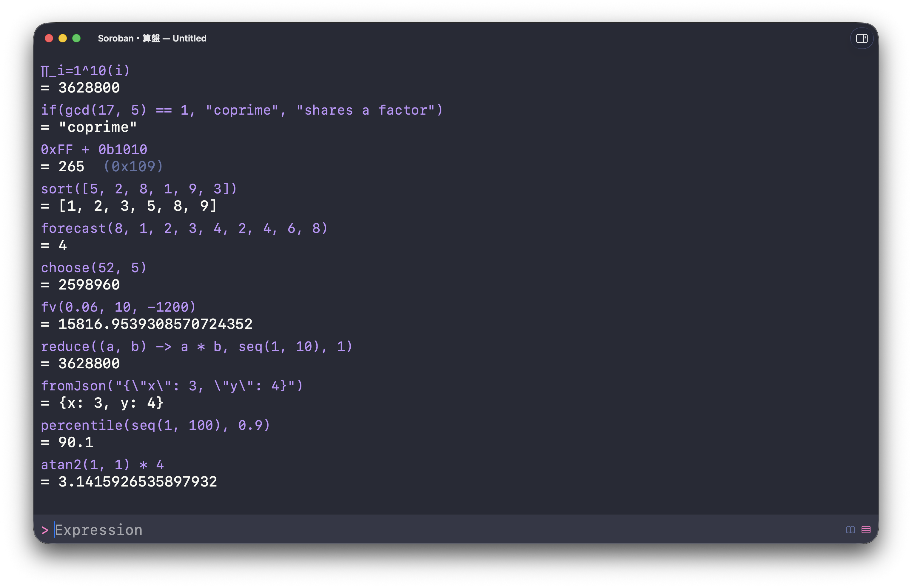The height and width of the screenshot is (588, 912).
Task: Select the result 3.141592653589793
Action: (138, 481)
